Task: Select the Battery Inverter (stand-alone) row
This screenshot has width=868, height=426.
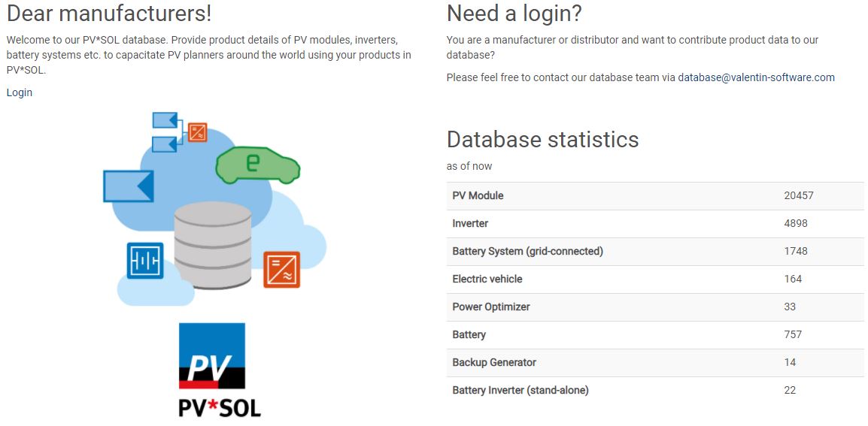Action: tap(654, 390)
